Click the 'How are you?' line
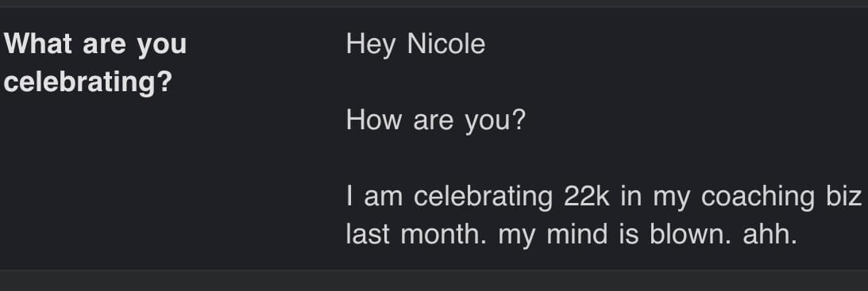Image resolution: width=868 pixels, height=291 pixels. [x=435, y=120]
